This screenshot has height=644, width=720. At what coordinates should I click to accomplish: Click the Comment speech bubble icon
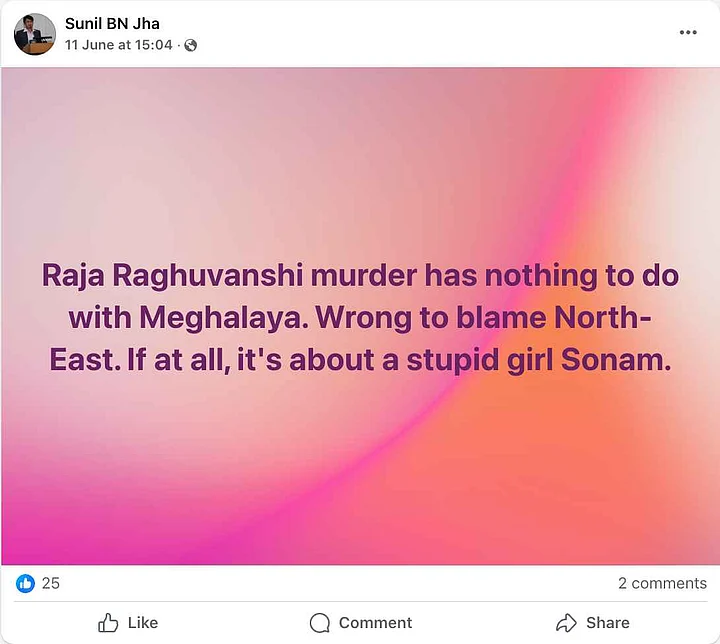coord(320,623)
